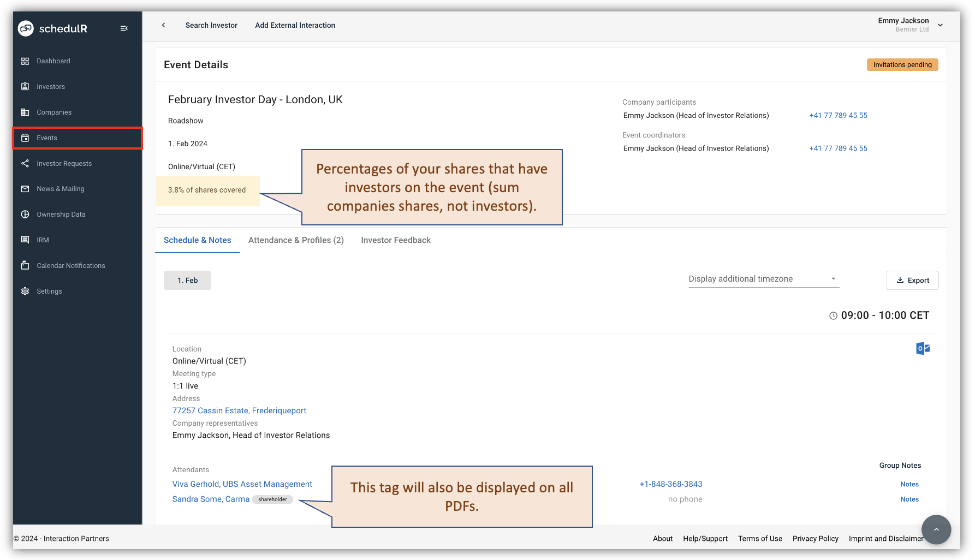The width and height of the screenshot is (975, 560).
Task: Switch to Attendance & Profiles tab
Action: pyautogui.click(x=295, y=240)
